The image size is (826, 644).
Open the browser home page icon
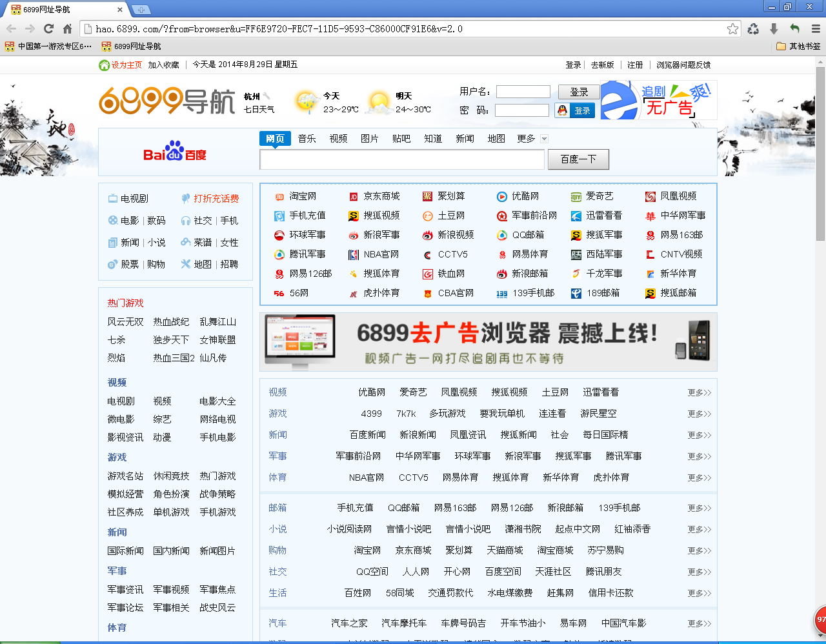67,28
